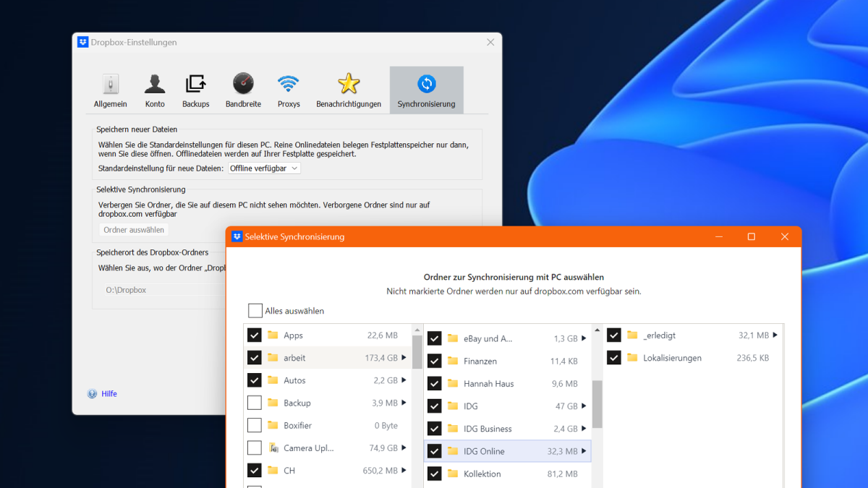Expand CH folder arrow
The width and height of the screenshot is (868, 488).
404,470
